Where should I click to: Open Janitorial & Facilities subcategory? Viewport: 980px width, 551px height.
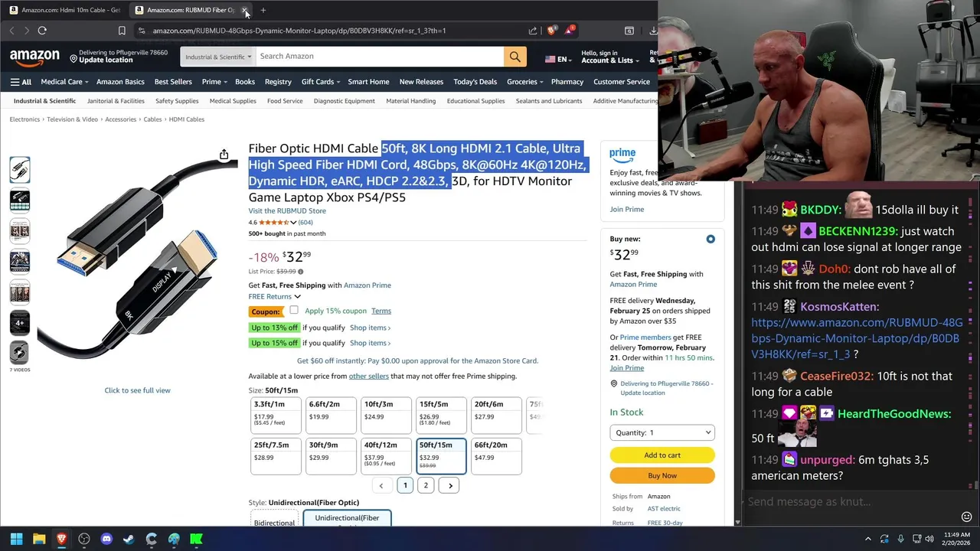[x=116, y=101]
